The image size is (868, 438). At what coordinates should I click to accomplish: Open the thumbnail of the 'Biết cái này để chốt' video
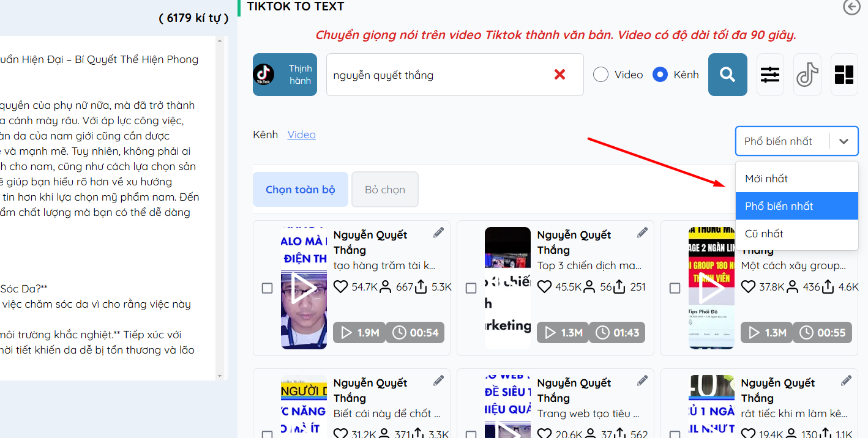[304, 406]
